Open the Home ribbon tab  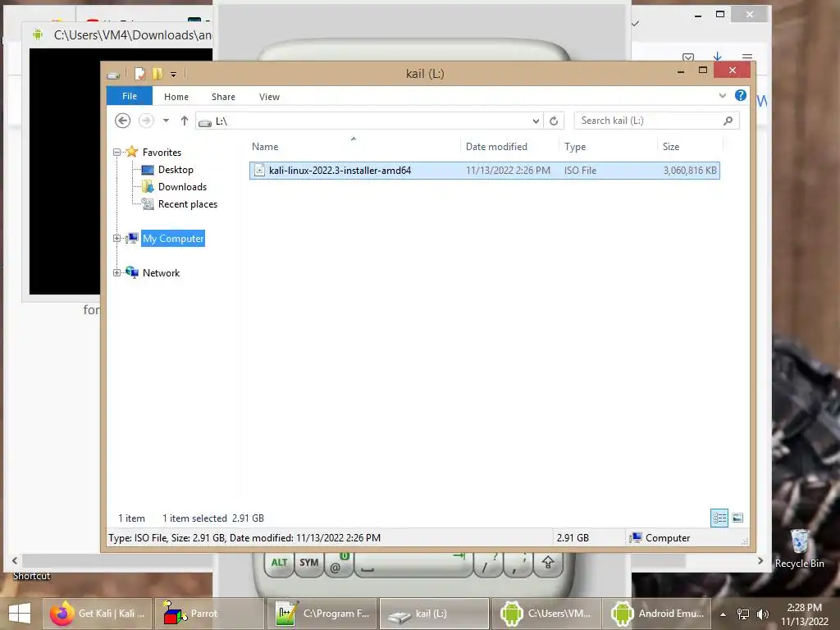[176, 97]
